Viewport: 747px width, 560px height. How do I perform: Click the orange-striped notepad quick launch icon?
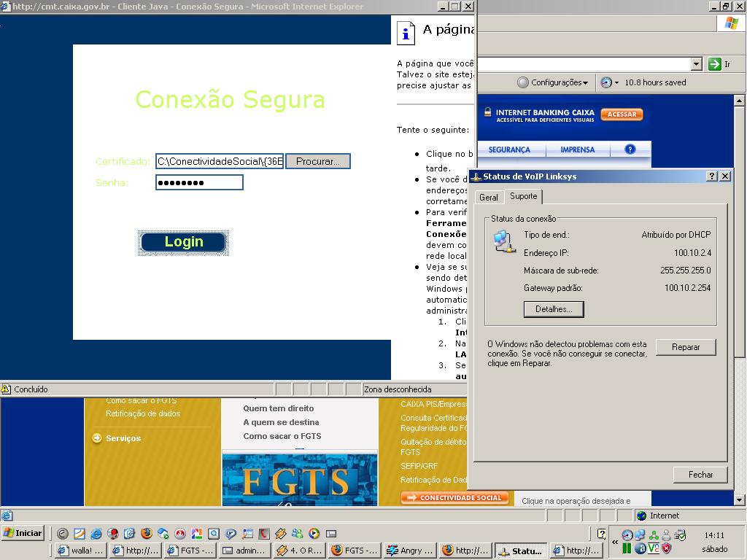(x=80, y=534)
